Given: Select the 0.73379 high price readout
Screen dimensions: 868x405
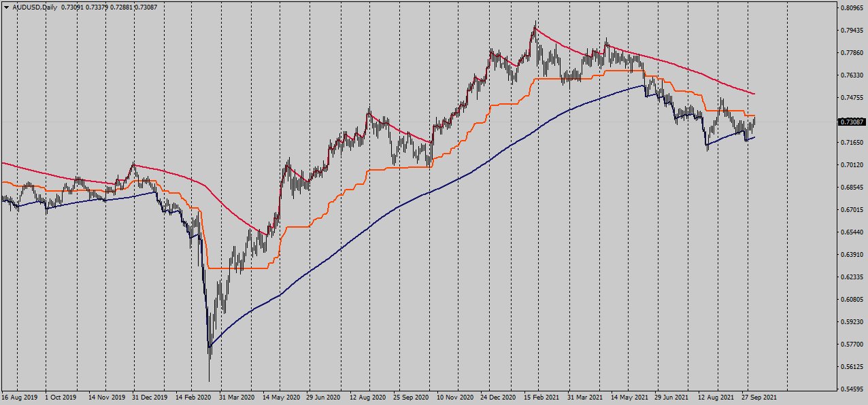Looking at the screenshot, I should pyautogui.click(x=95, y=7).
